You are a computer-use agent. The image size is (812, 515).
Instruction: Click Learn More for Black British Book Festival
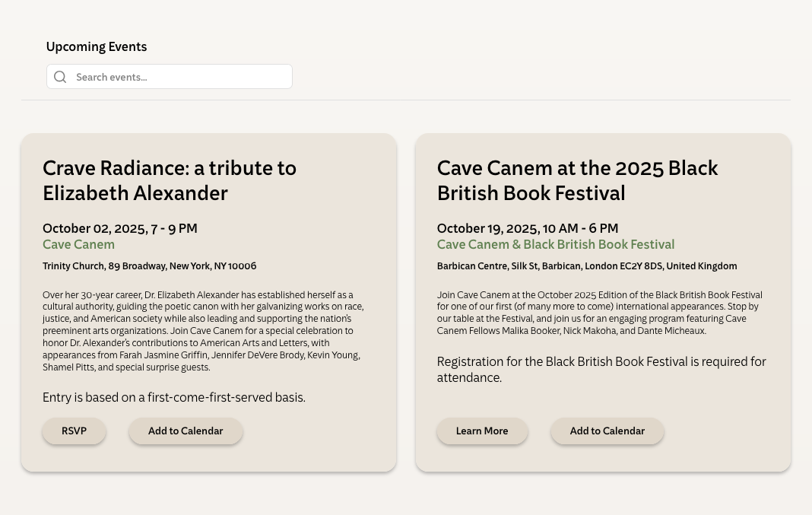[x=482, y=431]
